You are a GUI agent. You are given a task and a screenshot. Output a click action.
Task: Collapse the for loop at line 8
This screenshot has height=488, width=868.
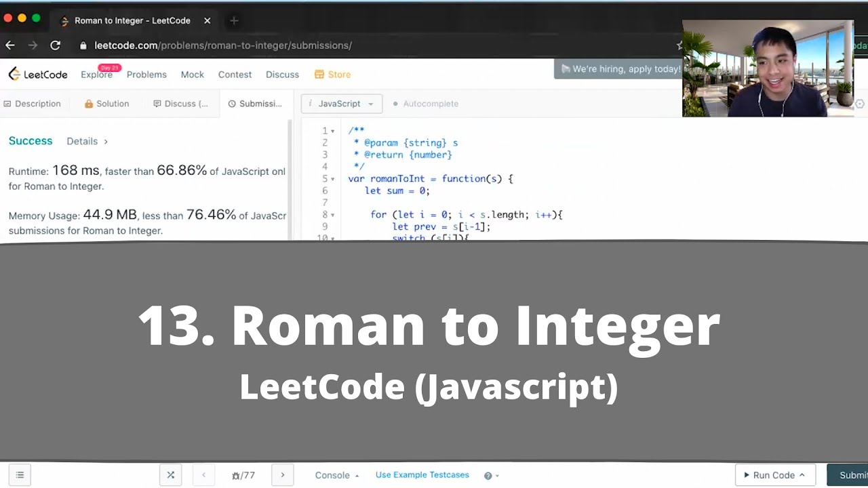pyautogui.click(x=333, y=215)
